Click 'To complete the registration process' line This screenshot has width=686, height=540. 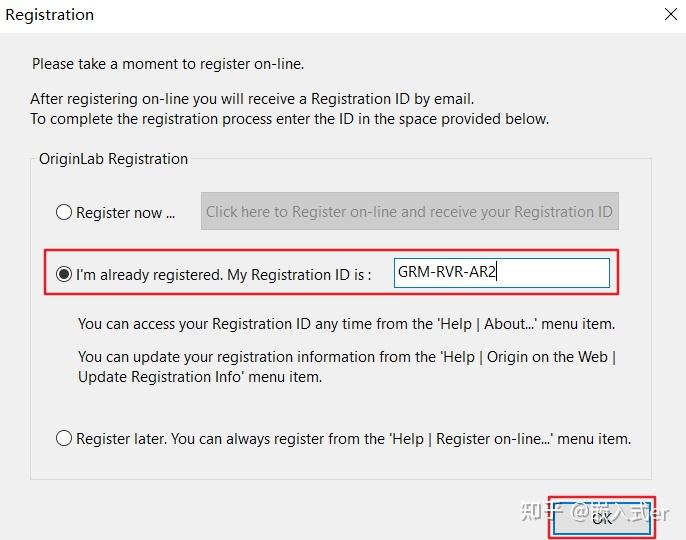(289, 119)
